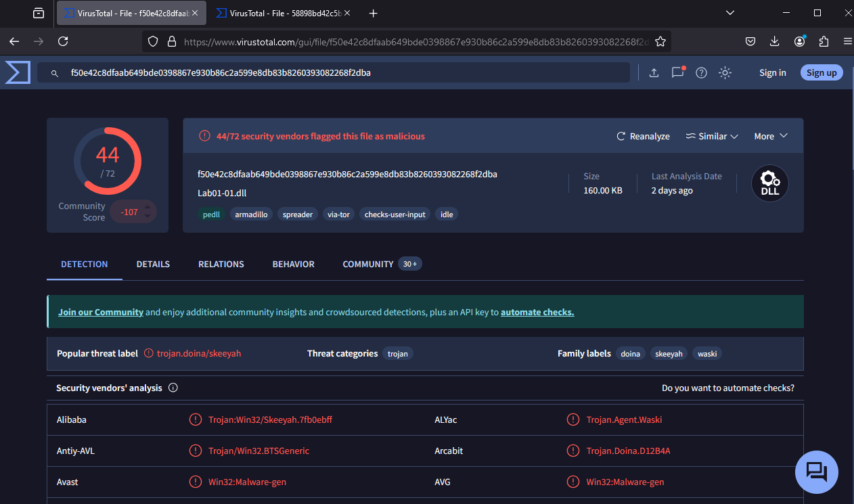Viewport: 854px width, 504px height.
Task: Bookmark this page with the star
Action: pyautogui.click(x=660, y=41)
